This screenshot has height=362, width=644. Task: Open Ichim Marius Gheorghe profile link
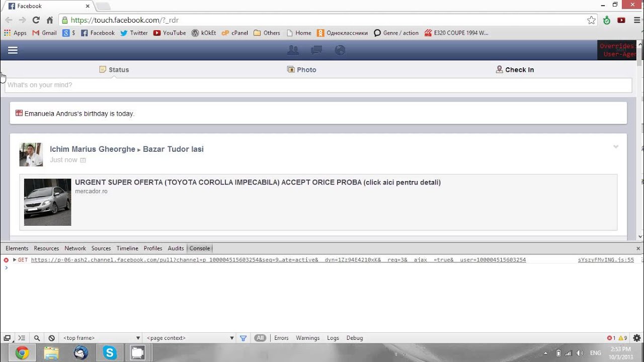tap(93, 149)
